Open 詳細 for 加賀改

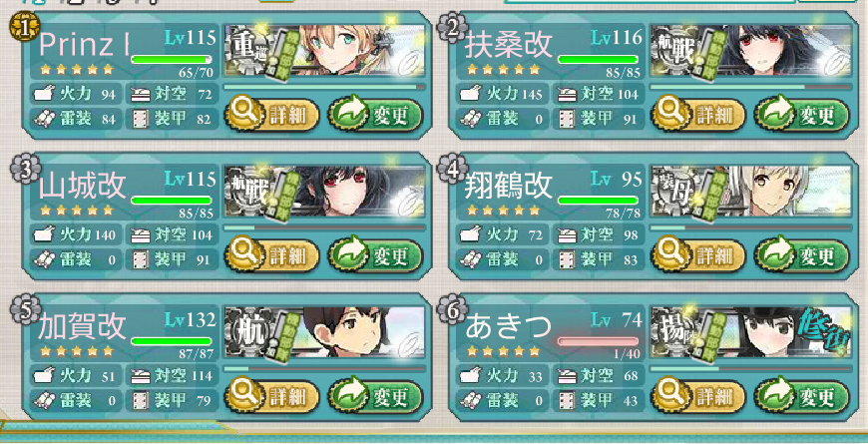tap(271, 396)
